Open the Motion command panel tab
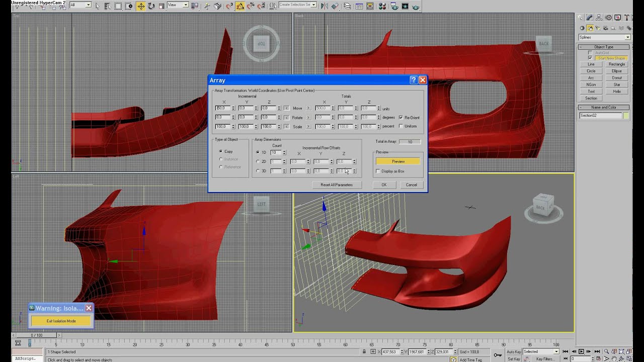 pyautogui.click(x=608, y=18)
